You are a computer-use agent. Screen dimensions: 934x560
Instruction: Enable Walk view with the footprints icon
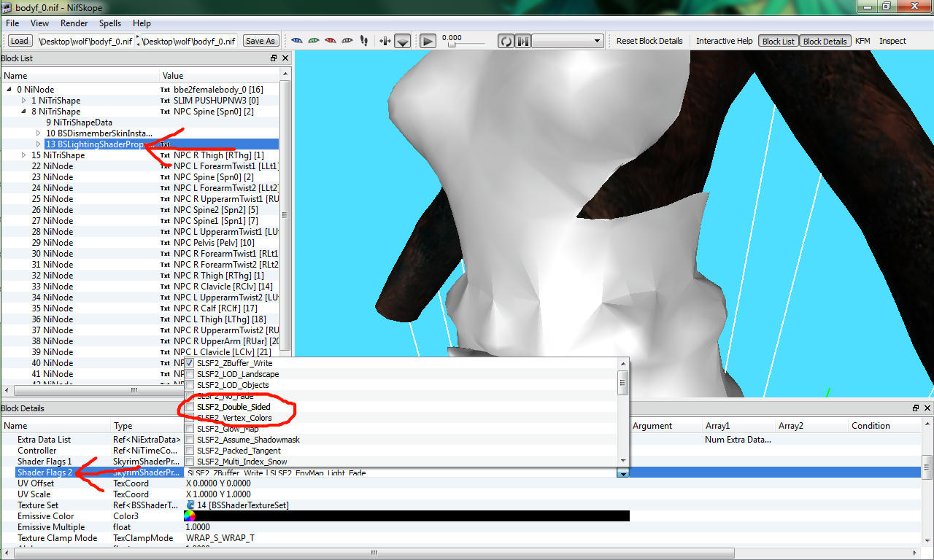[x=364, y=41]
